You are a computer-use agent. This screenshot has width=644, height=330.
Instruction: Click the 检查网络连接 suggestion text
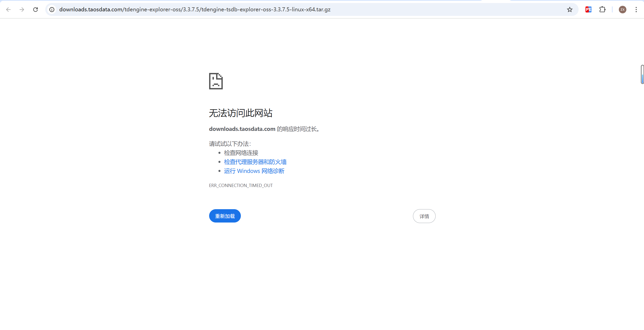(x=241, y=153)
